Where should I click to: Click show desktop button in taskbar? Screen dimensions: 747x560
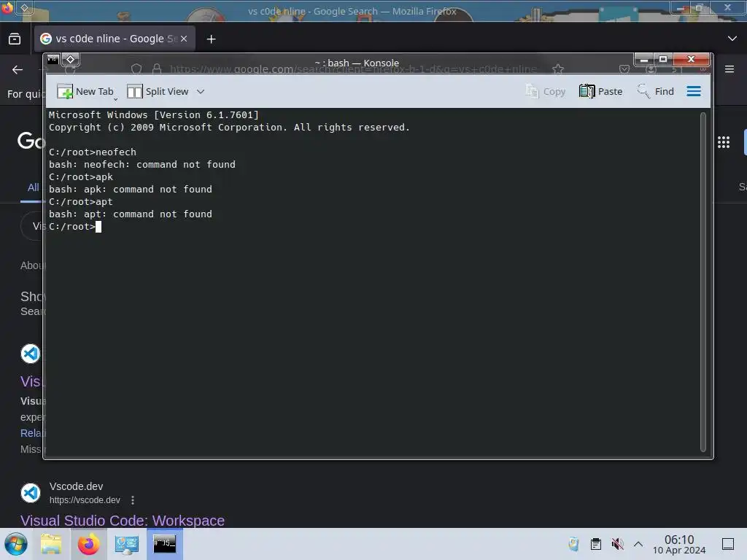click(728, 544)
